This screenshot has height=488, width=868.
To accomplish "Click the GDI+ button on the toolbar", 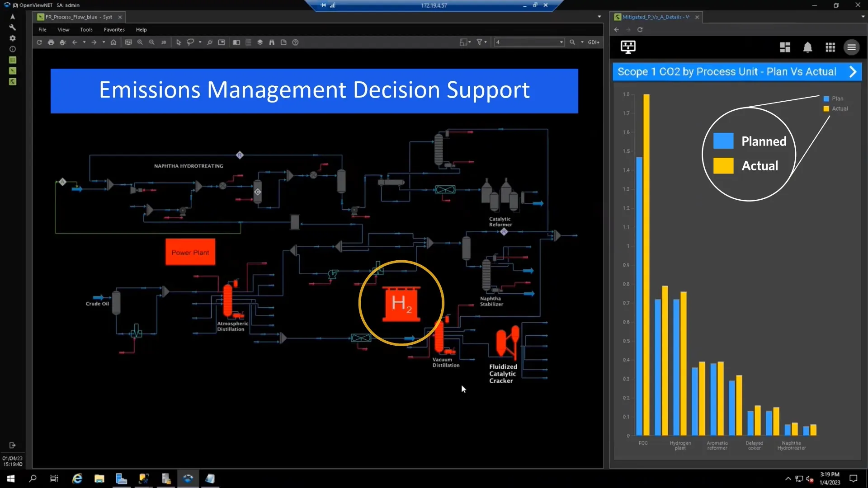I will tap(594, 42).
